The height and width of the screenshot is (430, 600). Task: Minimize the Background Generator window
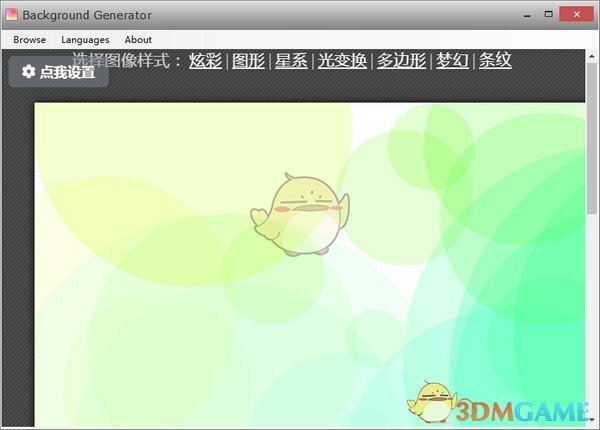527,15
